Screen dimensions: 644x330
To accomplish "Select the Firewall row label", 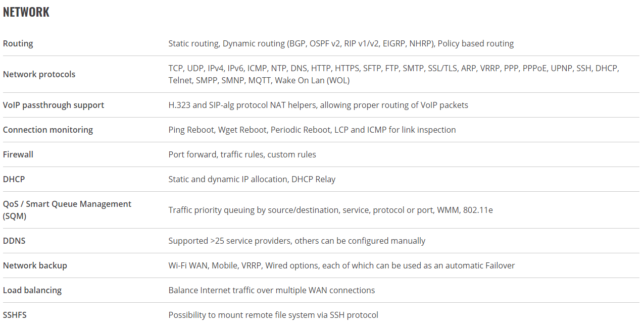I will (x=18, y=154).
